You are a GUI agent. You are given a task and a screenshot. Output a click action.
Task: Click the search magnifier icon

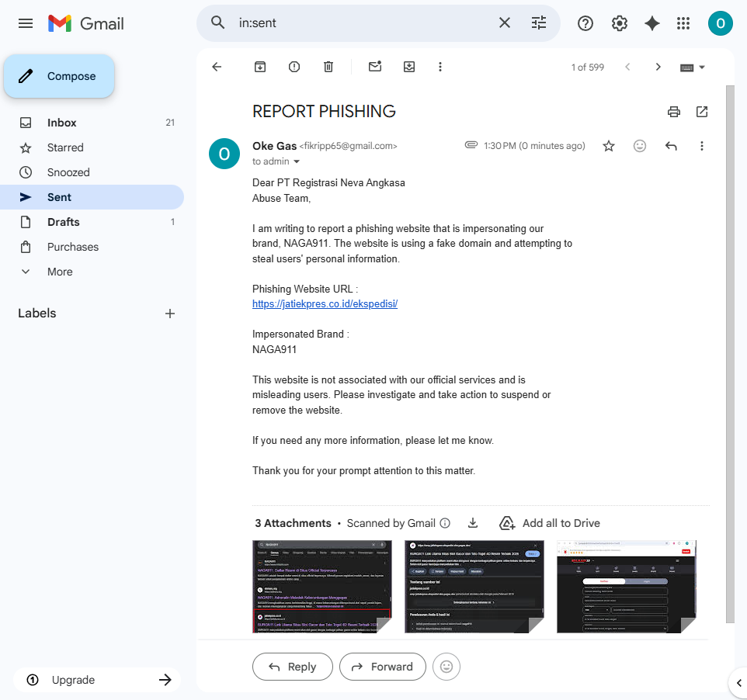coord(217,23)
